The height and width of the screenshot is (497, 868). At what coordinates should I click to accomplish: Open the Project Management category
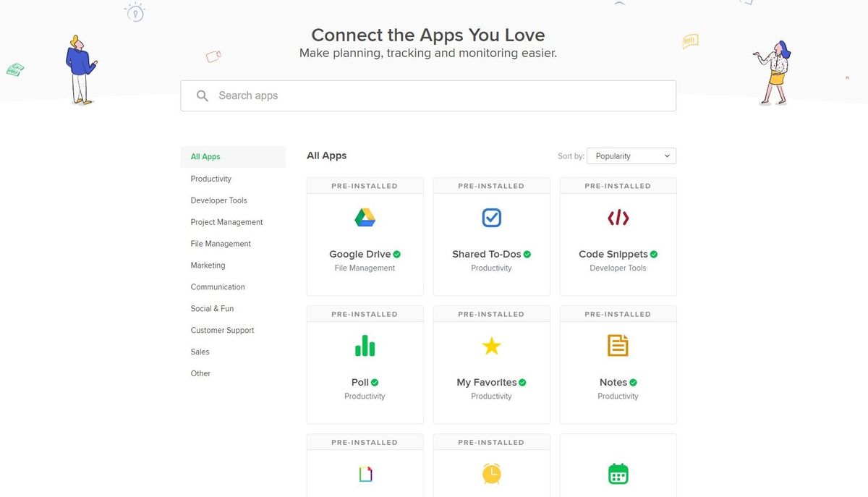(x=227, y=222)
